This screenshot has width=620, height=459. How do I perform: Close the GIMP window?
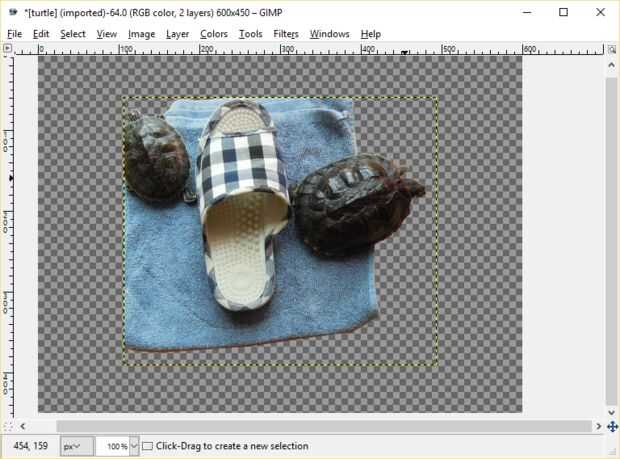[600, 12]
